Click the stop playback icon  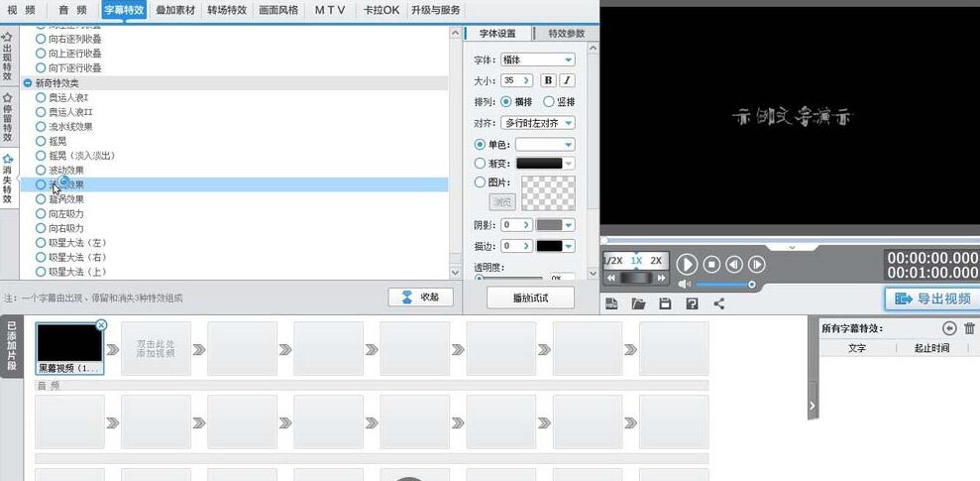click(711, 264)
